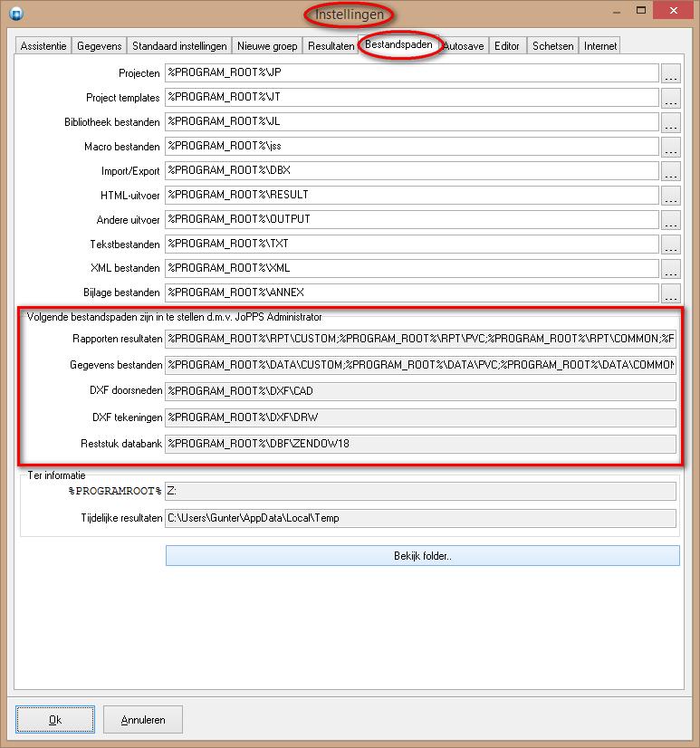Cancel with the Annuleren button
The height and width of the screenshot is (748, 700).
(143, 719)
